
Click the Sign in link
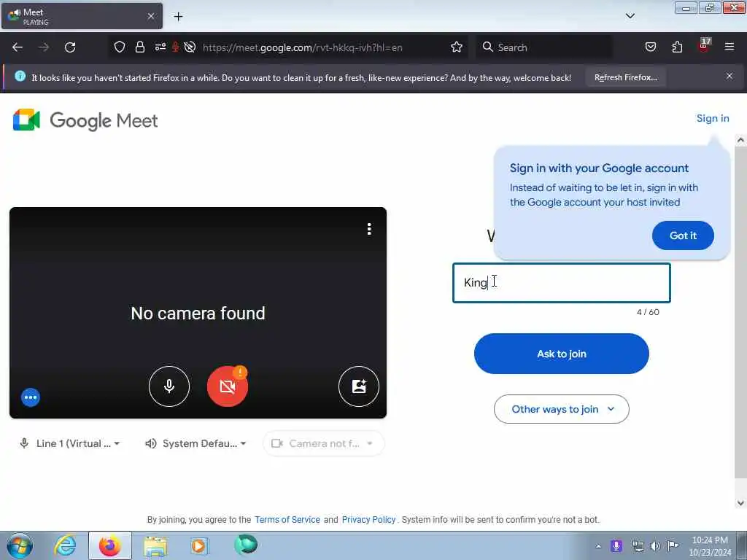713,119
